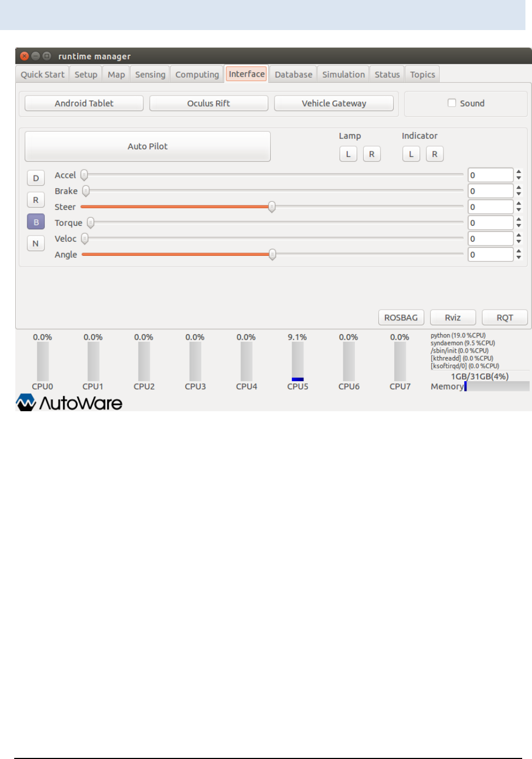Open the Topics tab
The height and width of the screenshot is (759, 532).
tap(423, 74)
